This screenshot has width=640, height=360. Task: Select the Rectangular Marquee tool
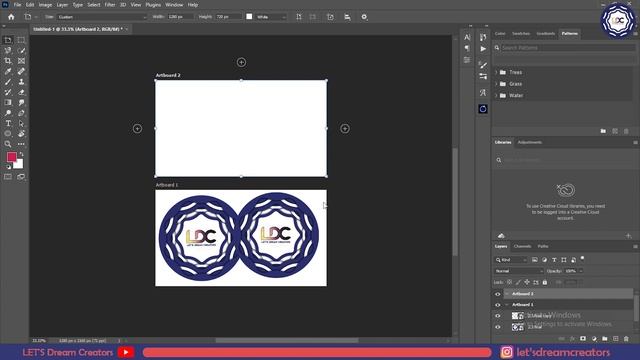21,40
